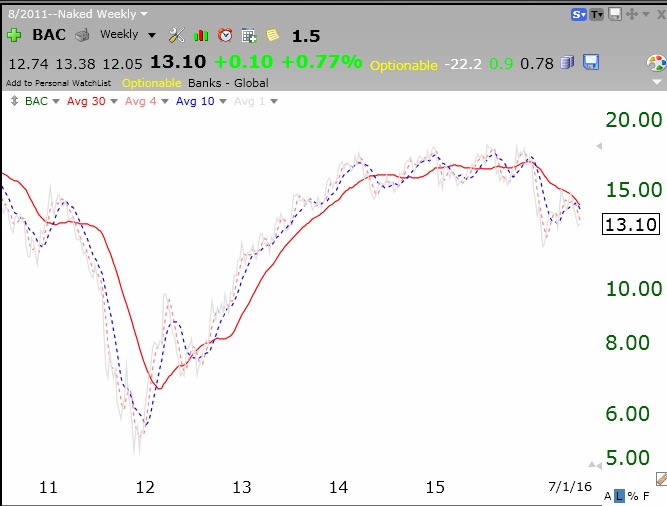Click the red and green bar chart icon
667x506 pixels.
(201, 35)
